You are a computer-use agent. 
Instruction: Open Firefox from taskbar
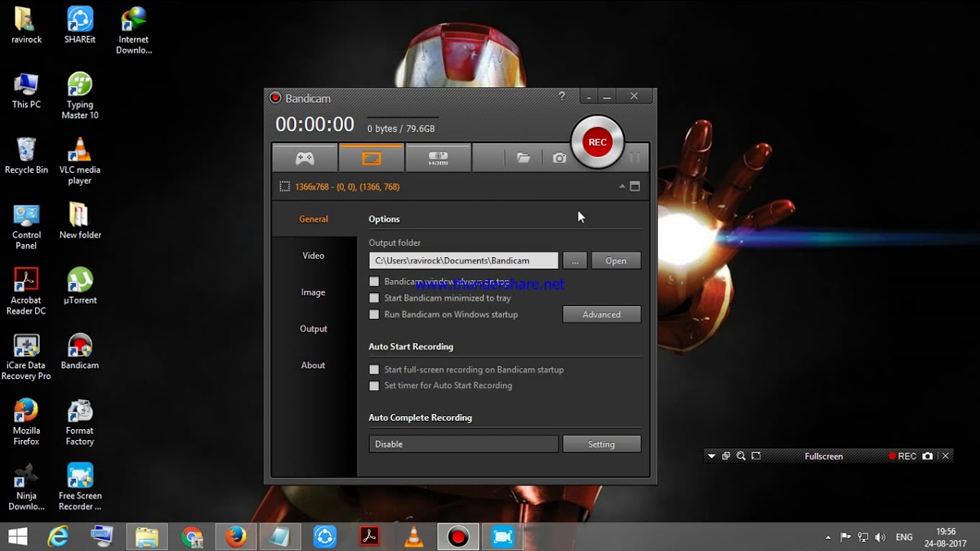[237, 537]
